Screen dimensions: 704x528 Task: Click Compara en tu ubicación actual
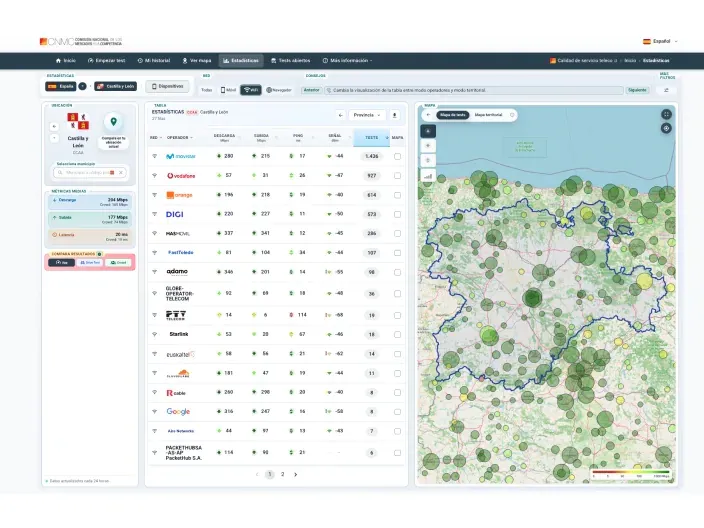(114, 142)
